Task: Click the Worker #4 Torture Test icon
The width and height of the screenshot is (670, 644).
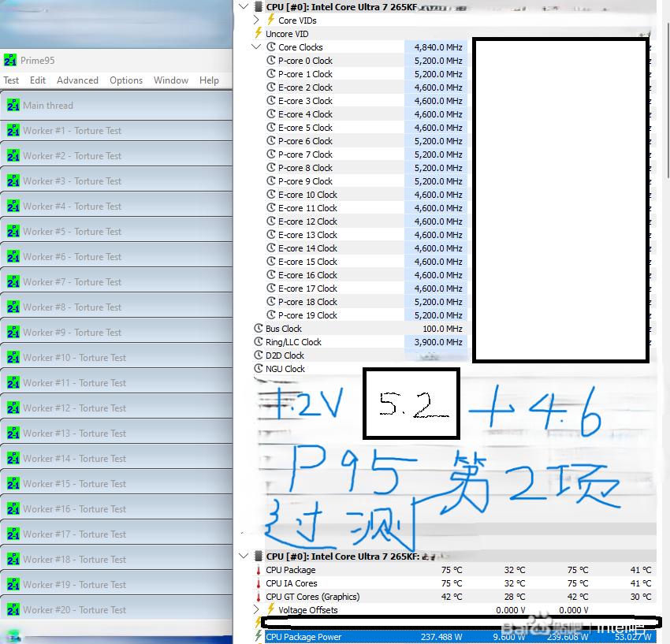Action: tap(13, 206)
